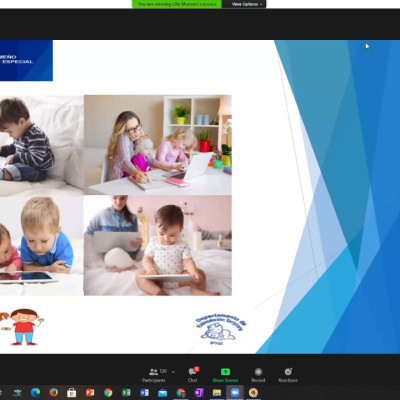
Task: Launch Firefox from the taskbar
Action: [x=53, y=393]
